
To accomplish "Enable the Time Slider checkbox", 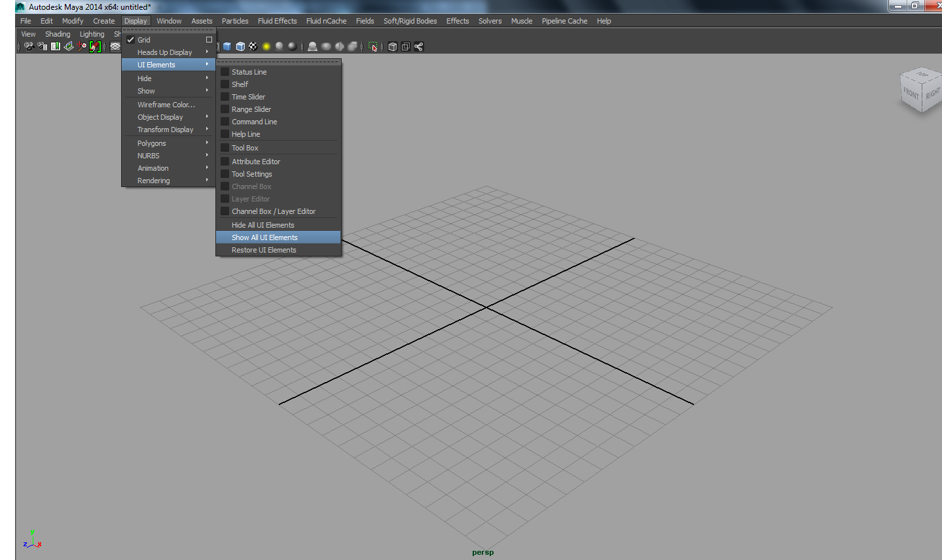I will (x=249, y=96).
